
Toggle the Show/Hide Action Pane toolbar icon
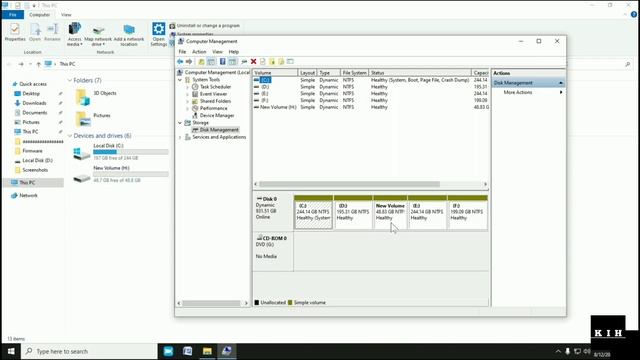pos(232,62)
